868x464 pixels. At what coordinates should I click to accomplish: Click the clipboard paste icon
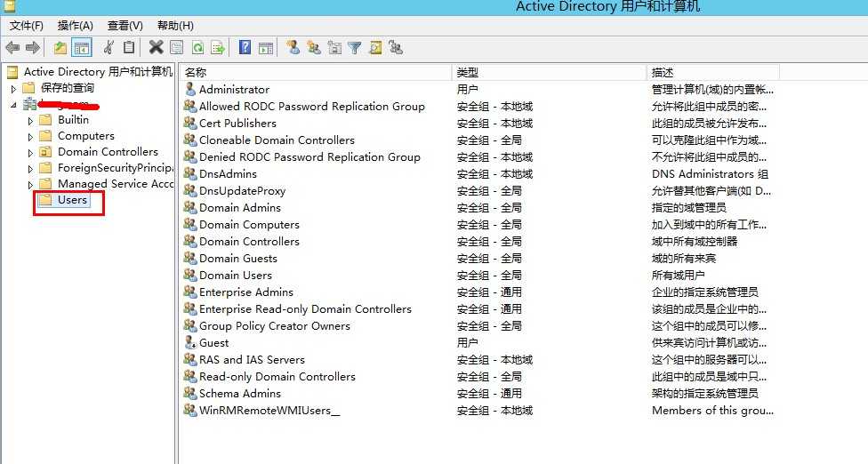[128, 48]
